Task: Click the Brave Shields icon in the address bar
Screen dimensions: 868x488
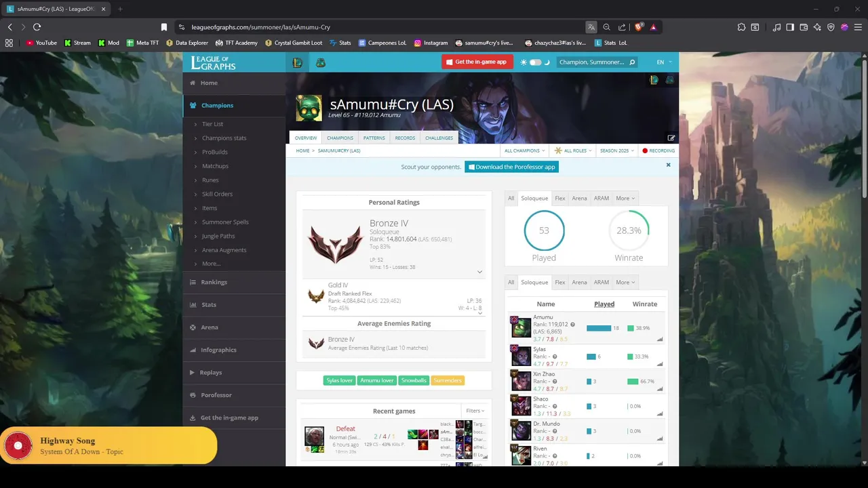Action: tap(638, 27)
